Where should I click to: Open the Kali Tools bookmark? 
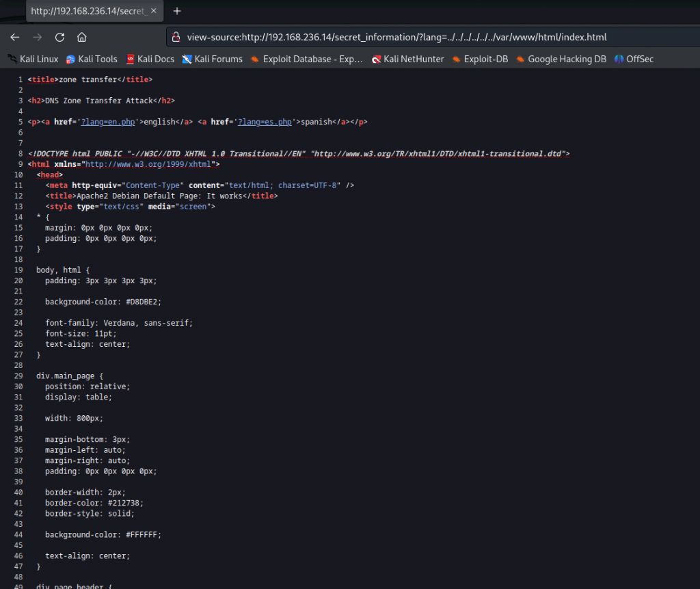92,59
